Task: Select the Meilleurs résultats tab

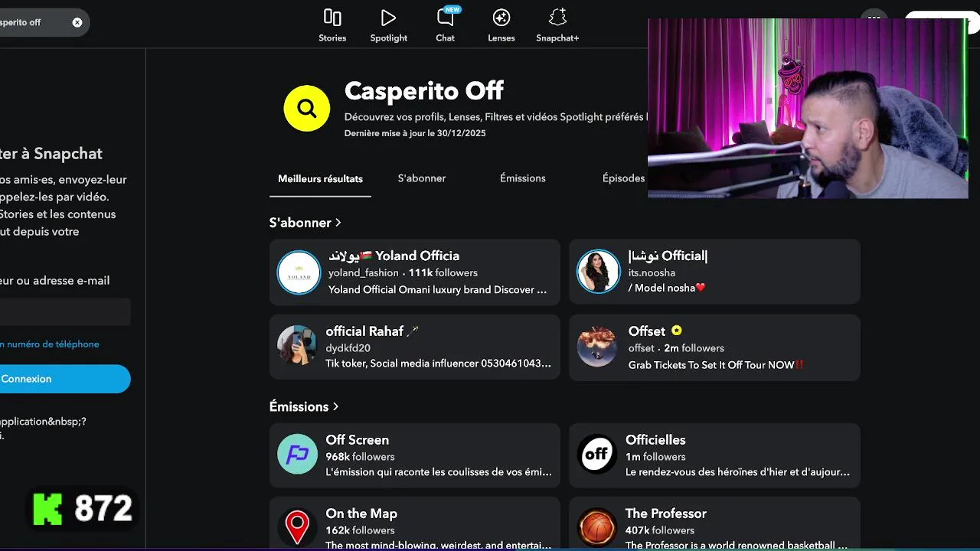Action: click(x=320, y=178)
